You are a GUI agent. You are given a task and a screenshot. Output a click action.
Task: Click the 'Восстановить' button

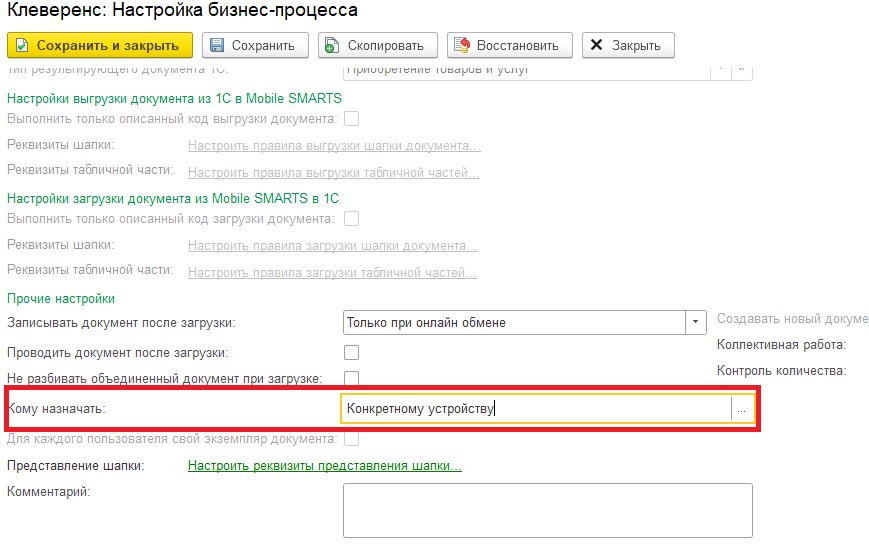click(x=509, y=45)
